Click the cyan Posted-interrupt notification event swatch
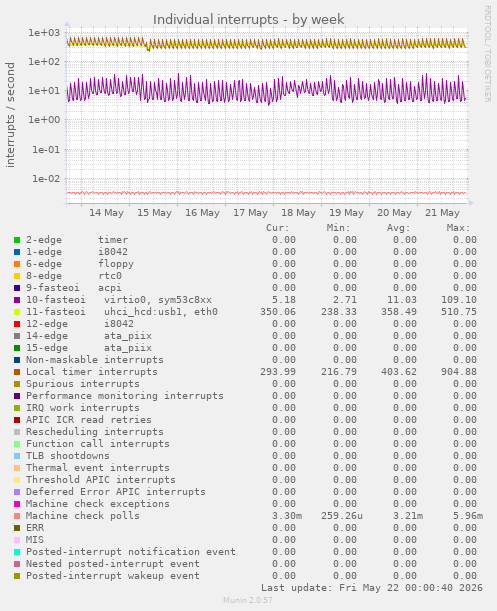Screen dimensions: 497x611 click(17, 552)
